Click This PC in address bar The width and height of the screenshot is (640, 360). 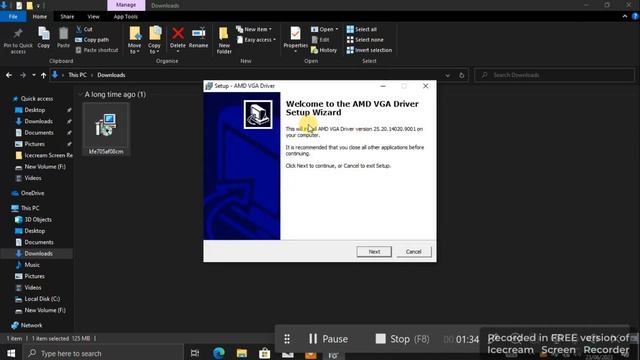tap(77, 75)
